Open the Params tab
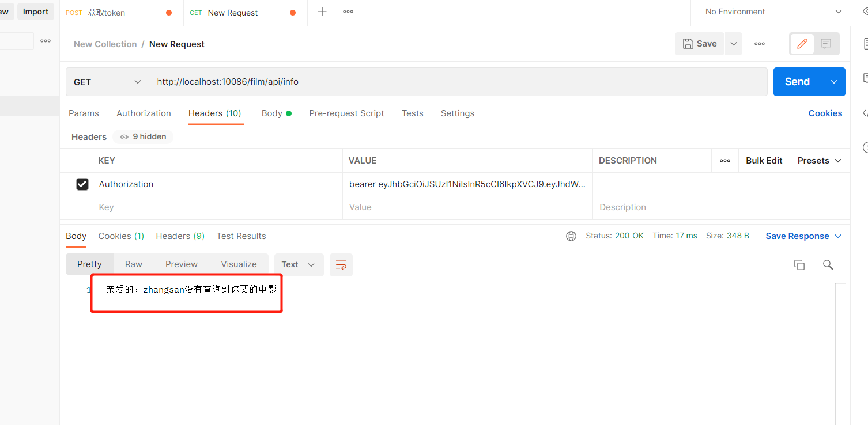Screen dimensions: 868x425 coord(84,113)
